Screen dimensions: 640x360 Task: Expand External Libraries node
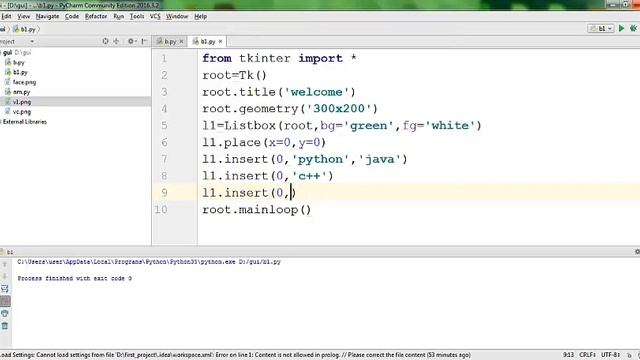coord(24,122)
